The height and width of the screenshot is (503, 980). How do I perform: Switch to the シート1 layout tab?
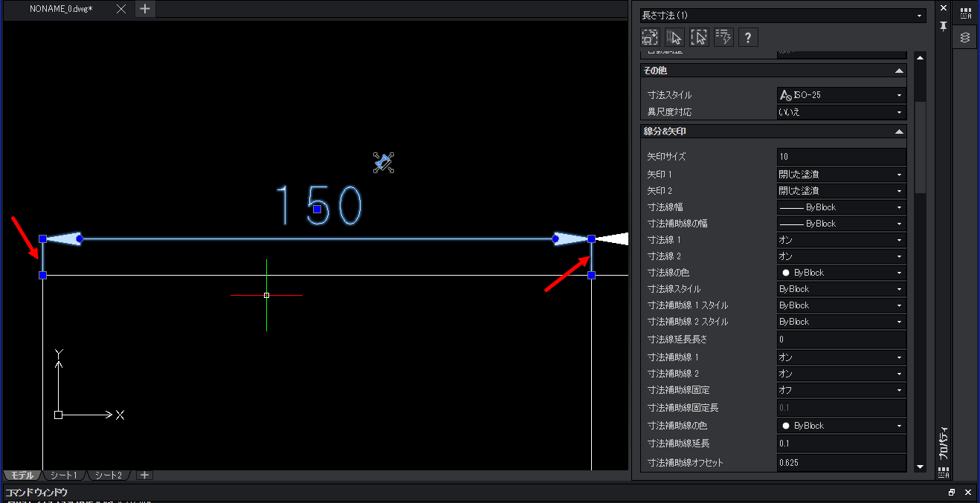64,476
